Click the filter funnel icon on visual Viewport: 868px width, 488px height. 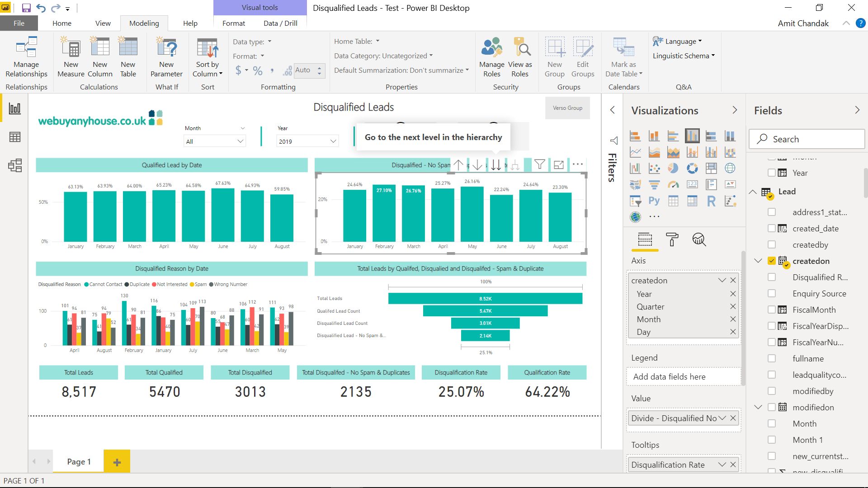coord(539,165)
